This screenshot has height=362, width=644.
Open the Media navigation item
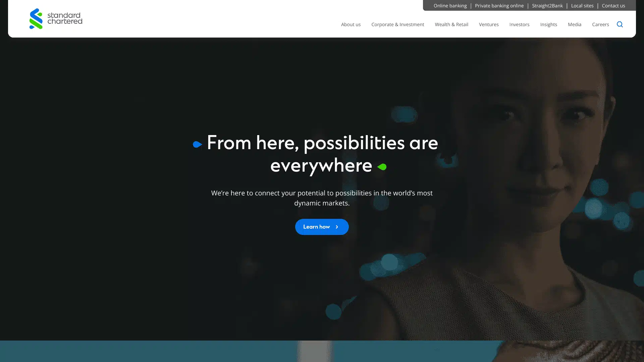click(x=575, y=24)
